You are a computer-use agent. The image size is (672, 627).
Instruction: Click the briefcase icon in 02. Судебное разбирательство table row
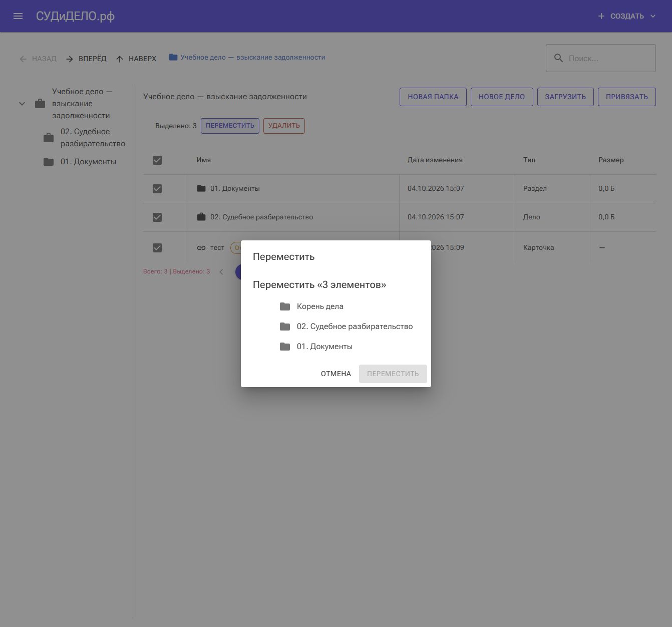click(x=201, y=217)
